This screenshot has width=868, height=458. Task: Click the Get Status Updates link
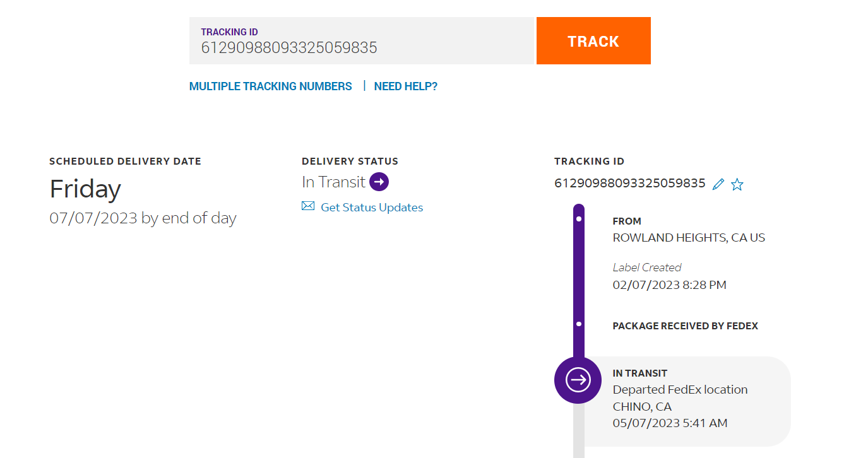coord(372,208)
